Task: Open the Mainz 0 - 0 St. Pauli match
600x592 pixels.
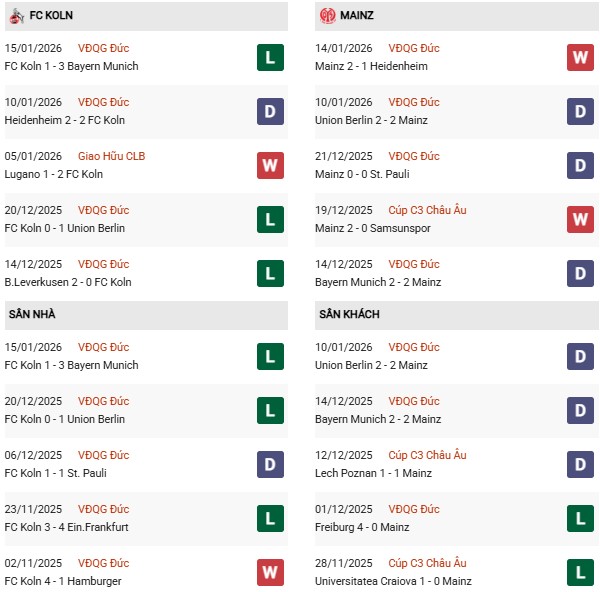Action: (367, 174)
